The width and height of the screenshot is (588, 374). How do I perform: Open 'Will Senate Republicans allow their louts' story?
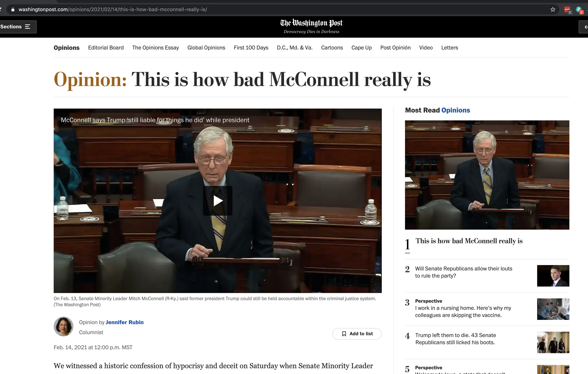(x=464, y=272)
